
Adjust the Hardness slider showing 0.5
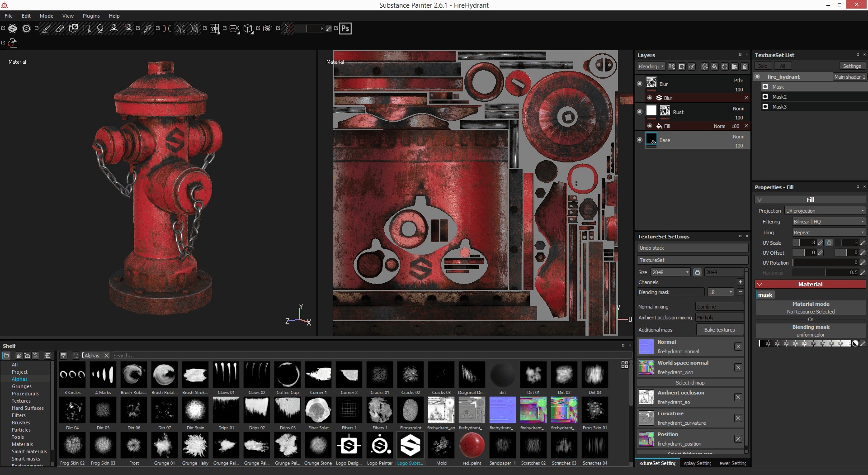point(826,272)
